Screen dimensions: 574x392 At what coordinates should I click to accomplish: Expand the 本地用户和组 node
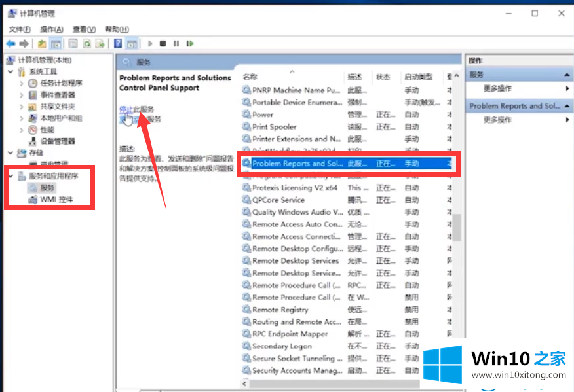click(x=21, y=118)
